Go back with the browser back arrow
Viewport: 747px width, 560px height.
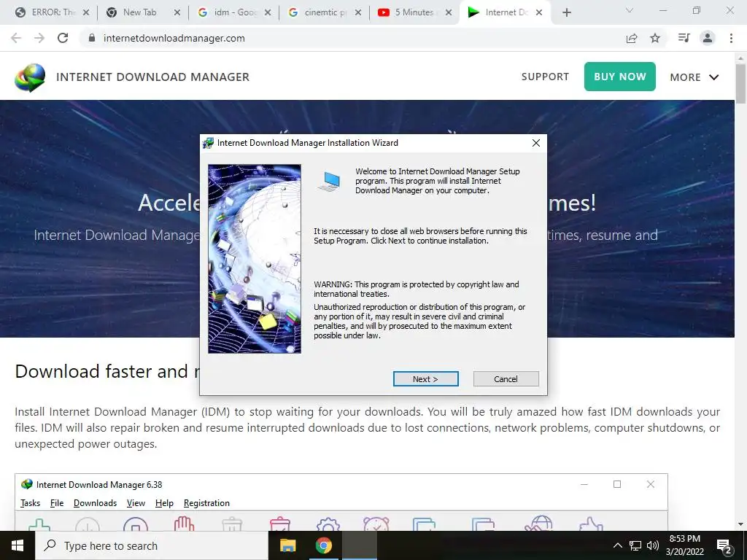coord(16,38)
